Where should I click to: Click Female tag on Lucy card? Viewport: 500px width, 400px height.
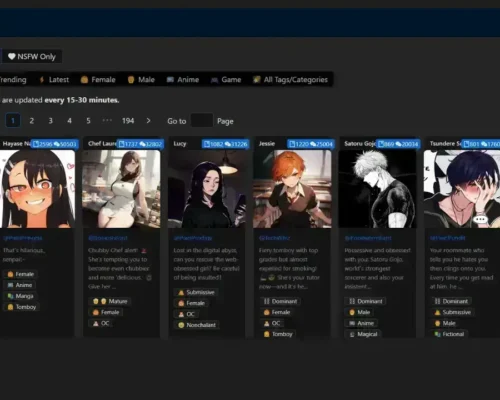click(x=191, y=303)
